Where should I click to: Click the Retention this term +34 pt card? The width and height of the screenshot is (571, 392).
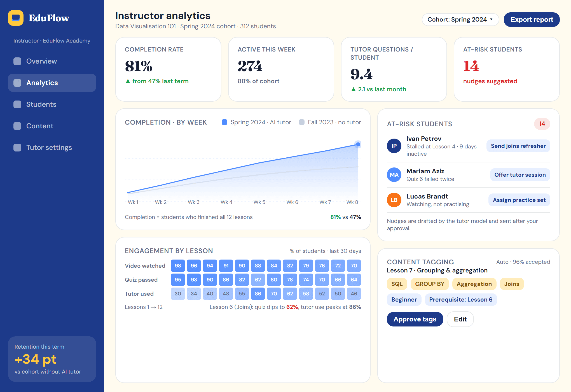coord(52,359)
